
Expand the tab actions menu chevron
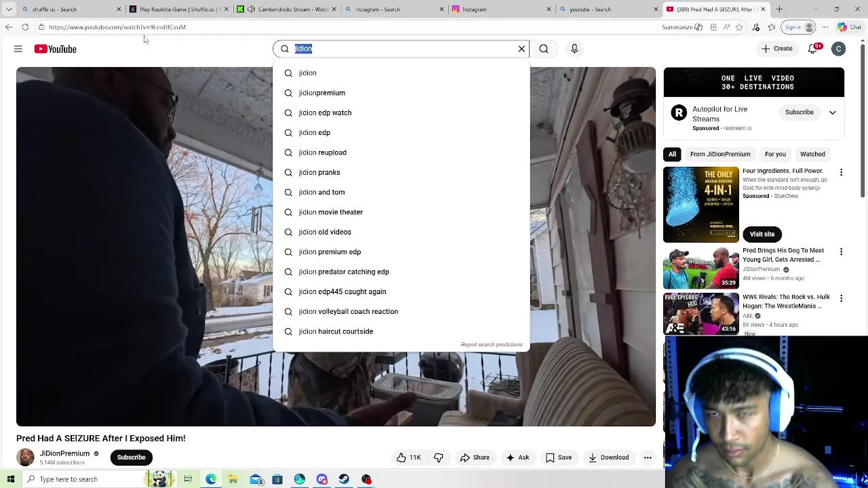[x=9, y=9]
